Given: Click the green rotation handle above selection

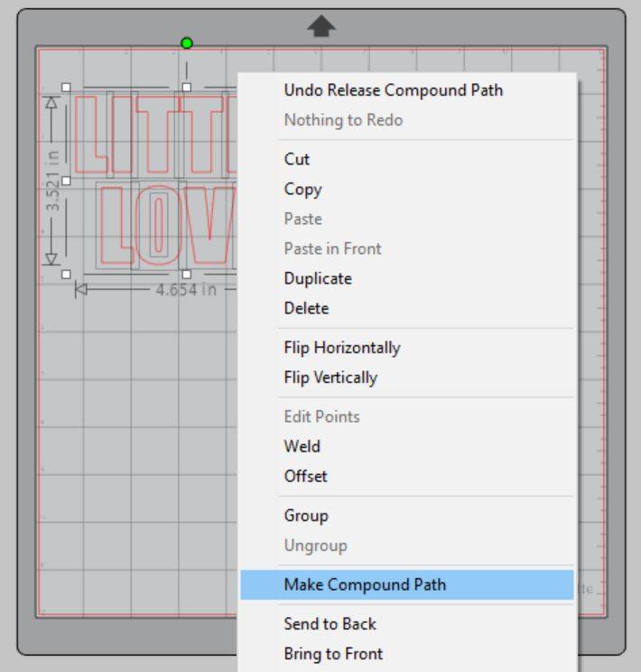Looking at the screenshot, I should [x=186, y=42].
